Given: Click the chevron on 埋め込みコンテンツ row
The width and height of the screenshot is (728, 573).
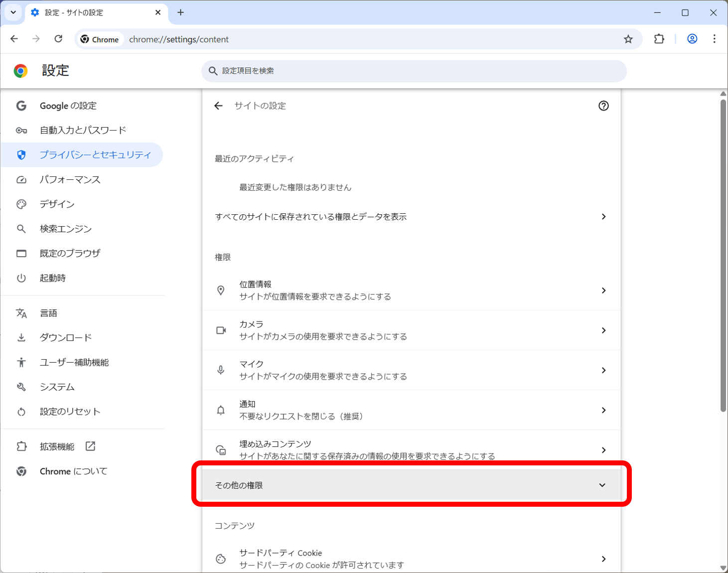Looking at the screenshot, I should click(x=603, y=450).
